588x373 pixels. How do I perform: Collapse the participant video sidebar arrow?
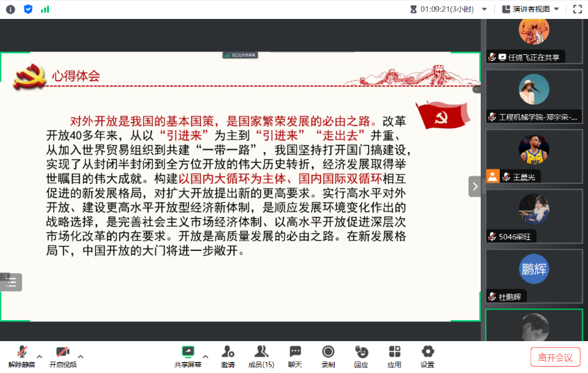tap(475, 186)
